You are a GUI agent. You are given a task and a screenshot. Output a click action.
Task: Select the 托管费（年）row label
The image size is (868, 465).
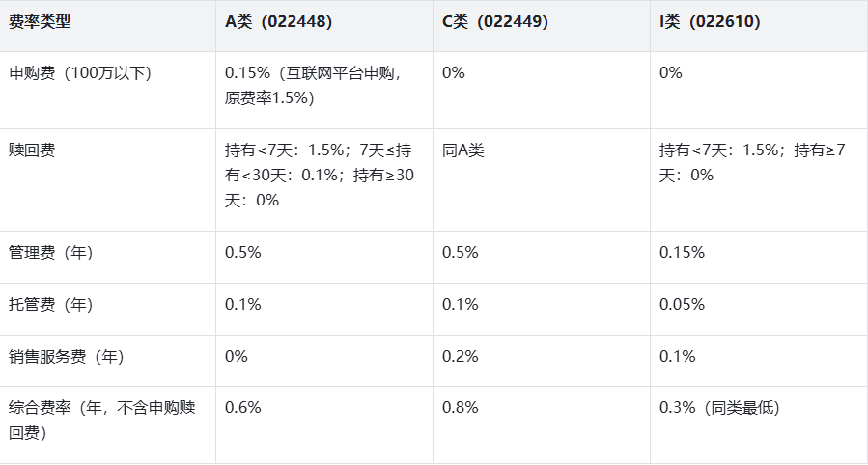50,305
